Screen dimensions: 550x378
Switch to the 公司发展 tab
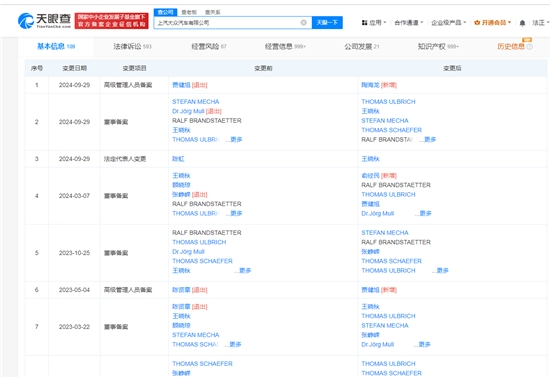point(362,46)
